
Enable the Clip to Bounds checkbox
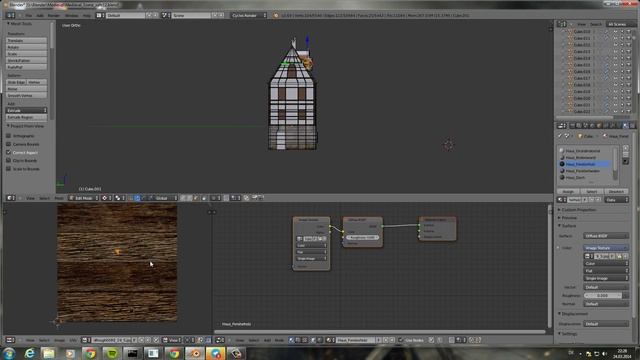(x=9, y=160)
